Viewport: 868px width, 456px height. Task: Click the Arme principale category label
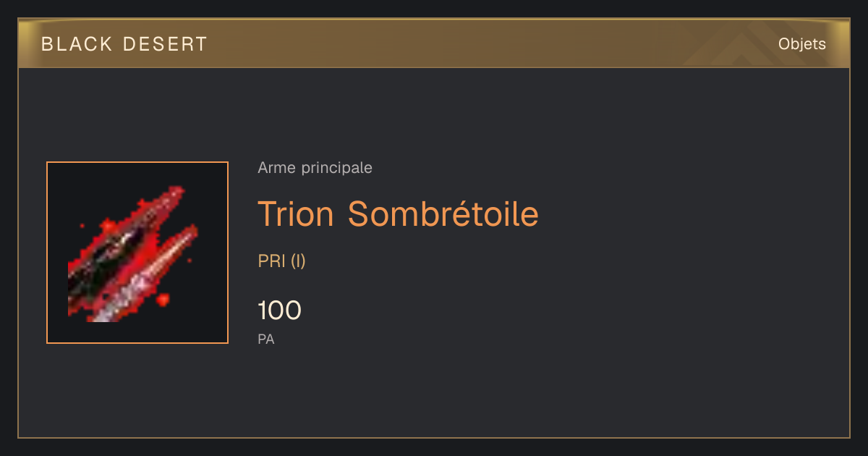click(x=315, y=168)
